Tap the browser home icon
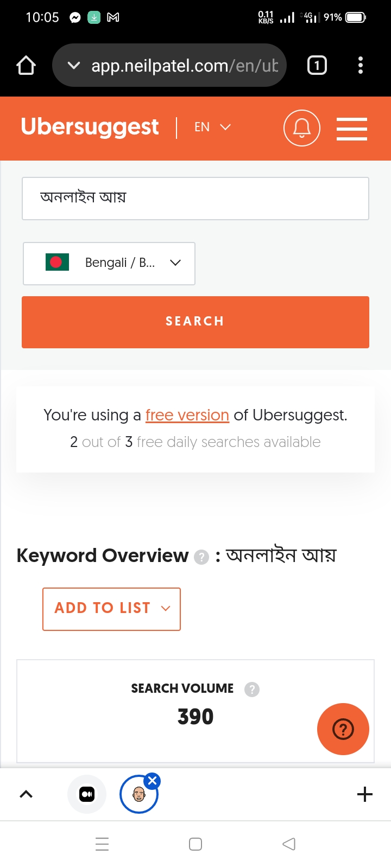The image size is (391, 868). click(x=26, y=66)
